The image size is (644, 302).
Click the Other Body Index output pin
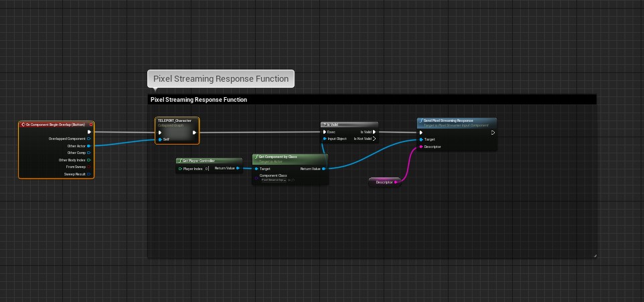(89, 160)
